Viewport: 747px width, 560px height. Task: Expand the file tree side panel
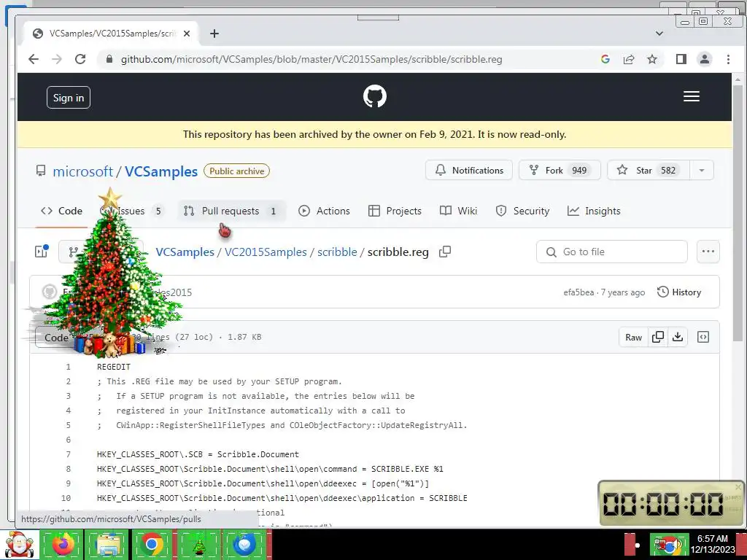(42, 252)
